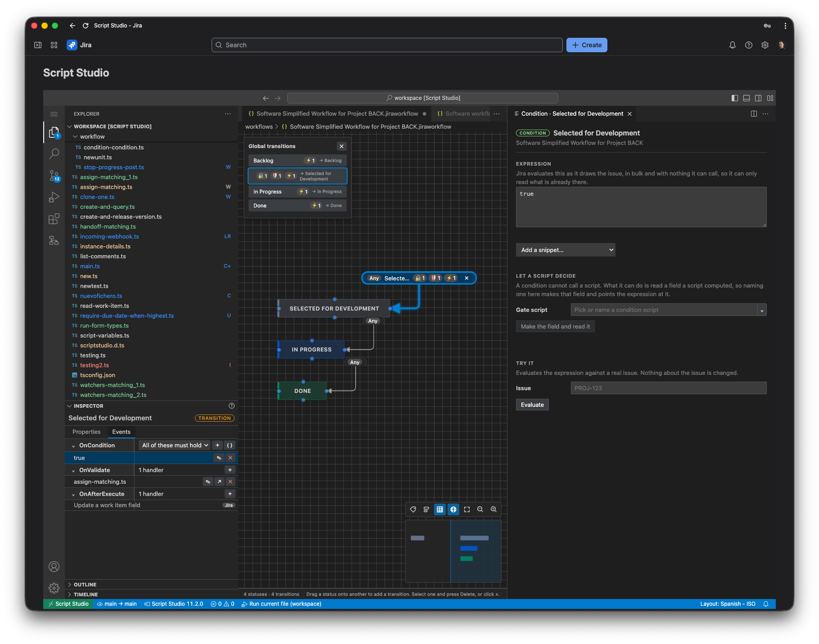Screen dimensions: 819x644
Task: Remove the true condition with red X
Action: click(231, 458)
